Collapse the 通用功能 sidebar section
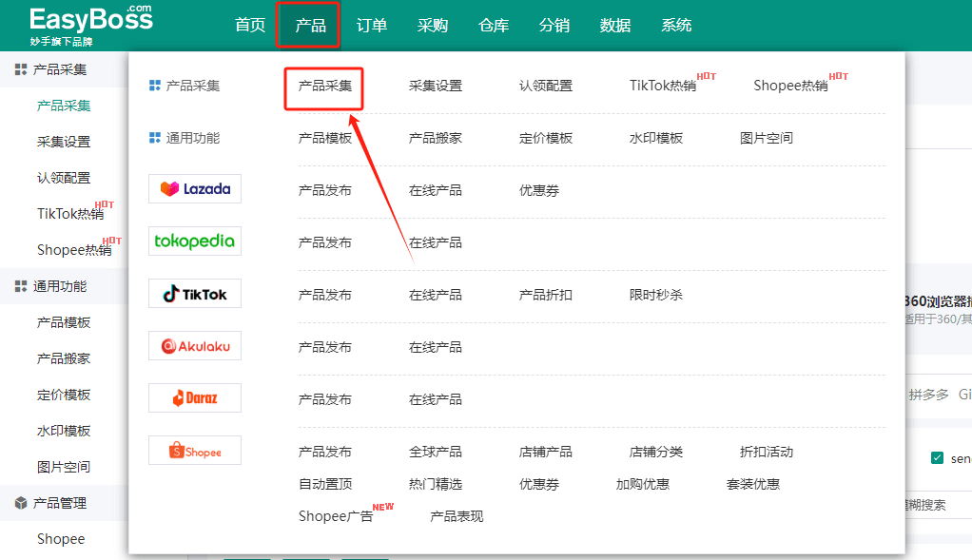Viewport: 972px width, 560px height. pos(59,286)
